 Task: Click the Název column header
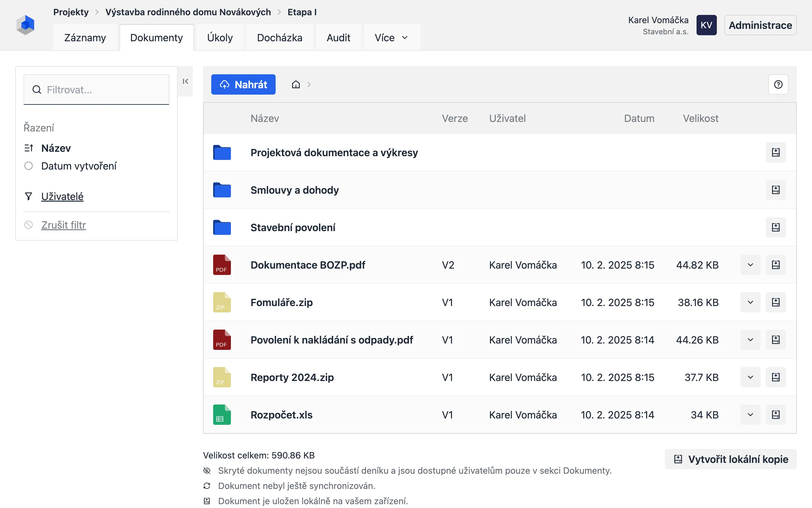(265, 118)
